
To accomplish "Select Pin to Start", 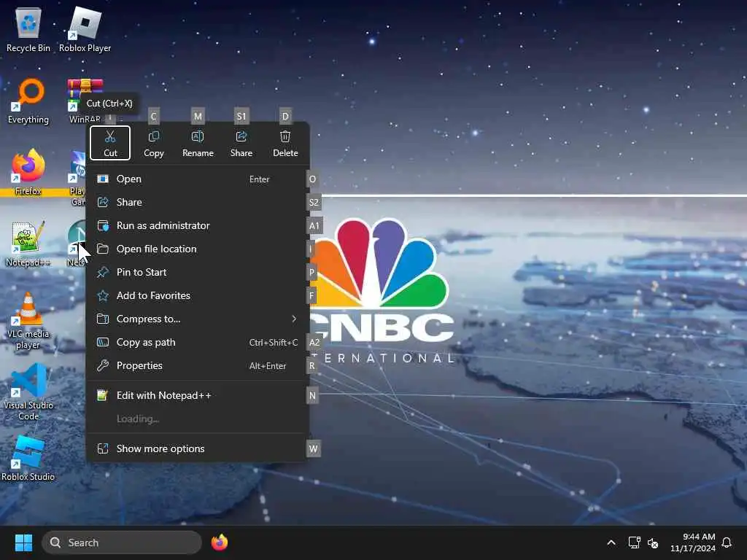I will [x=198, y=273].
